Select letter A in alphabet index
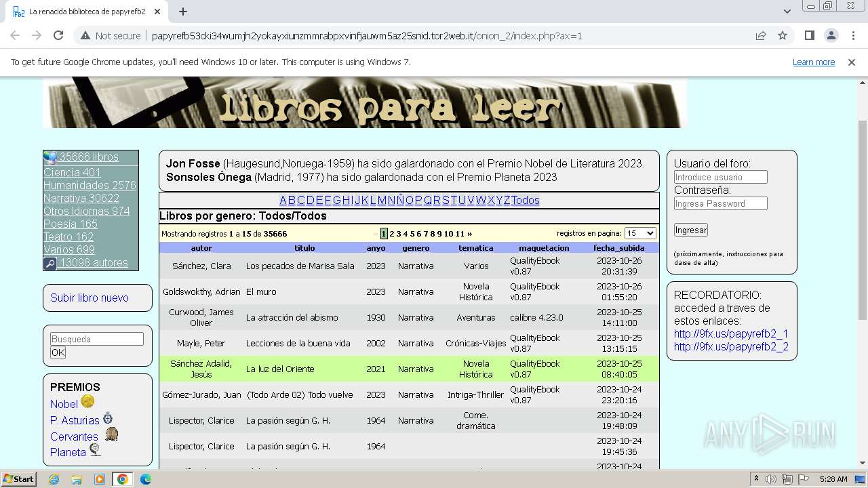 point(283,200)
